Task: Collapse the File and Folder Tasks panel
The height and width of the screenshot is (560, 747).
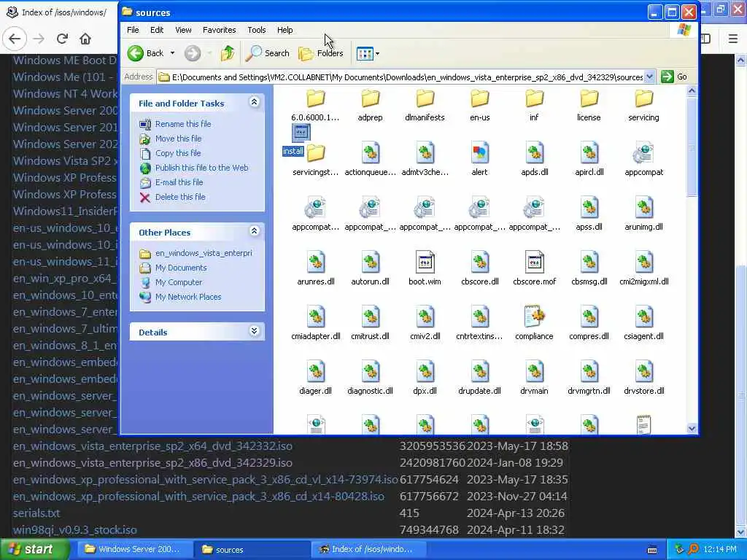Action: (x=255, y=102)
